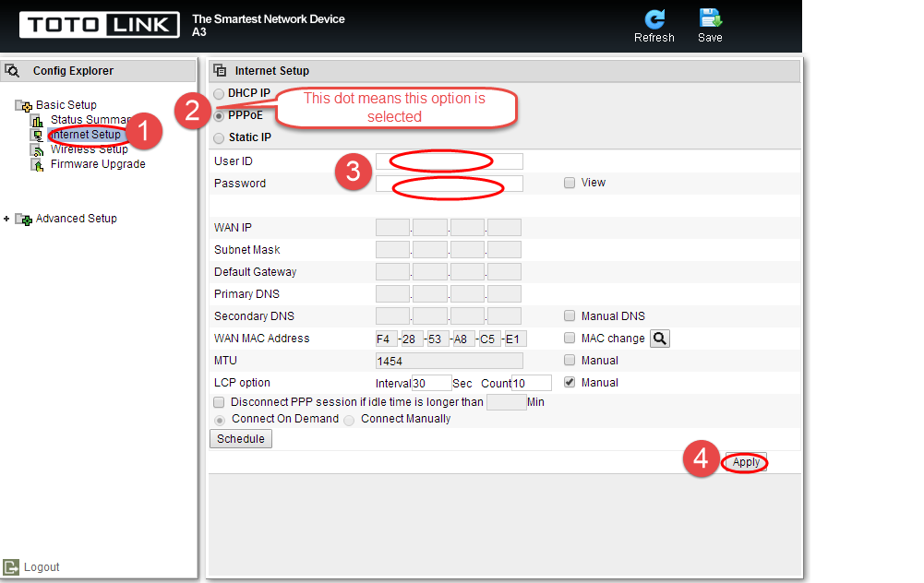The width and height of the screenshot is (924, 583).
Task: Click the Status Summary chart icon
Action: 37,121
